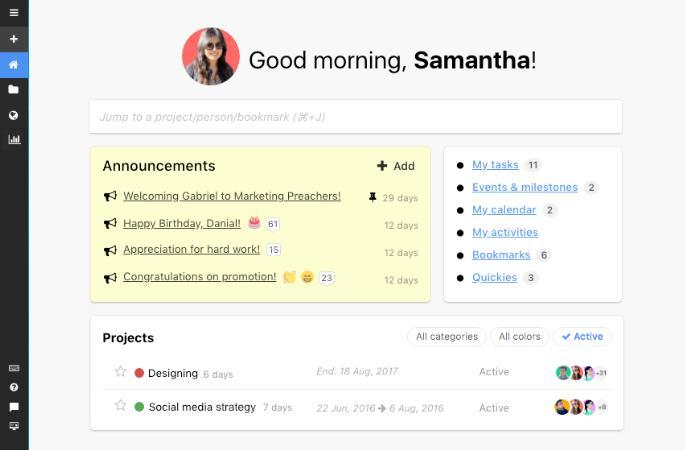This screenshot has height=450, width=685.
Task: Click the plus icon in the sidebar
Action: tap(14, 39)
